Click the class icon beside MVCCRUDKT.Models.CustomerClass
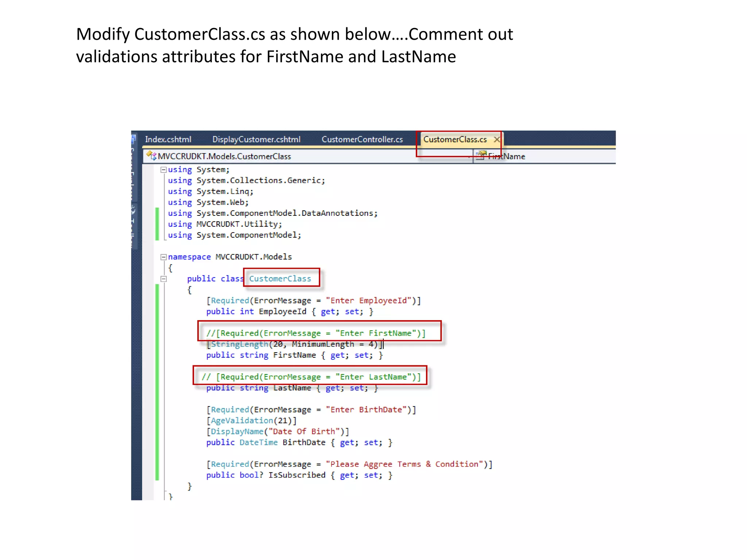This screenshot has height=560, width=747. tap(151, 156)
